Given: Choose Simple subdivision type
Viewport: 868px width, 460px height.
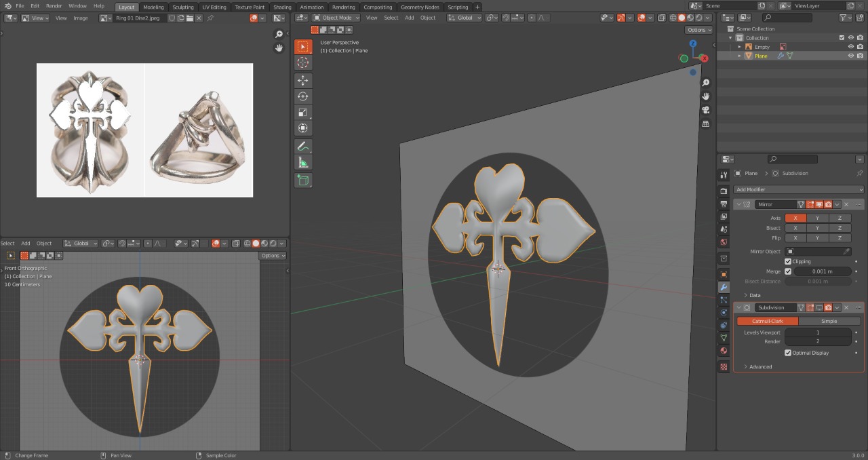Looking at the screenshot, I should coord(829,321).
